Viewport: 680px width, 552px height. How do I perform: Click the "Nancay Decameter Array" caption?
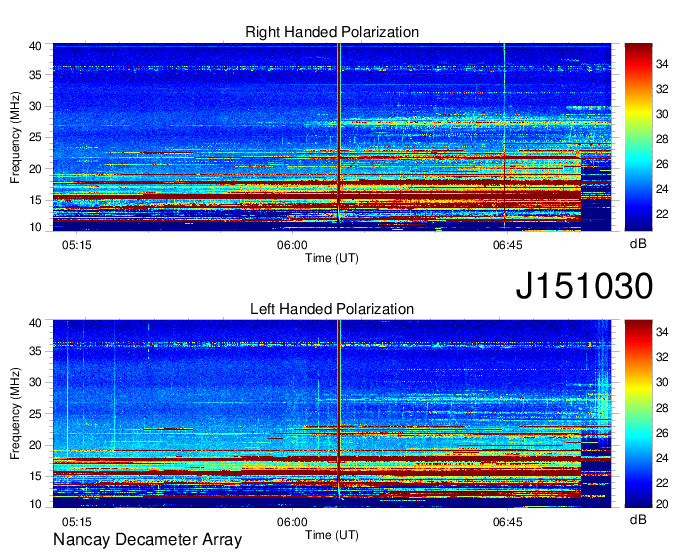[147, 540]
